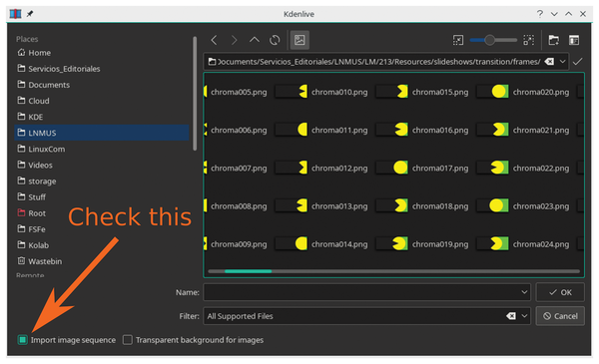599x364 pixels.
Task: Create a new folder
Action: pyautogui.click(x=553, y=40)
